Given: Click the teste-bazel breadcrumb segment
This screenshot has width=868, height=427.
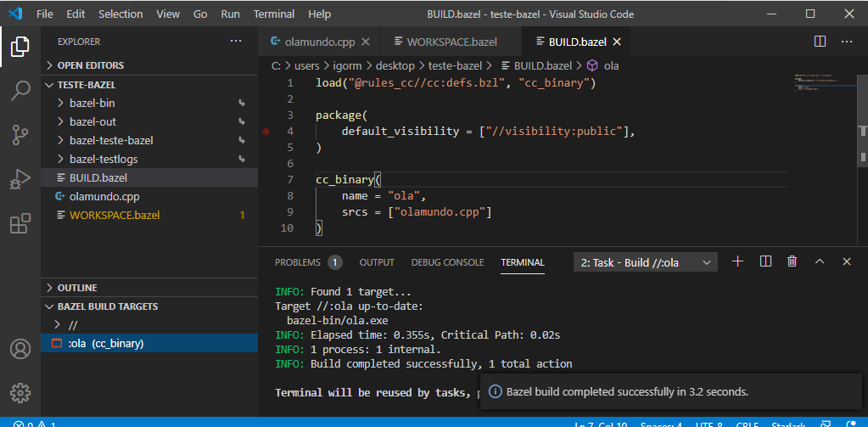Looking at the screenshot, I should click(x=453, y=65).
